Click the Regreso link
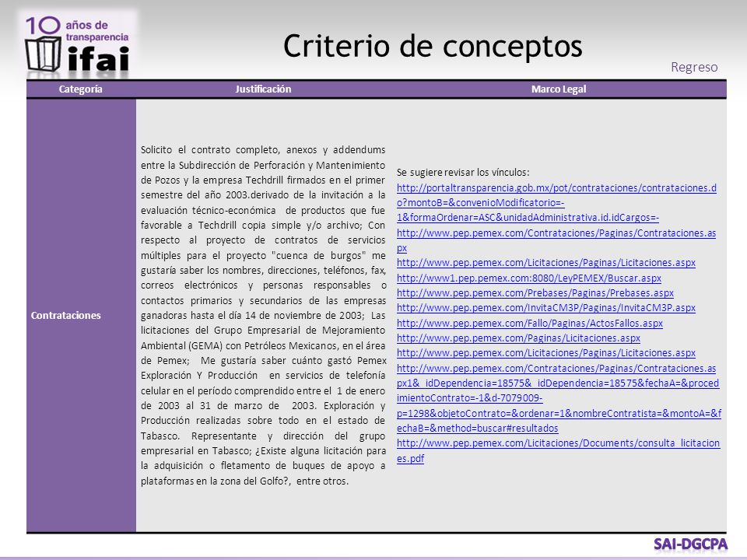Image resolution: width=747 pixels, height=560 pixels. (x=693, y=67)
